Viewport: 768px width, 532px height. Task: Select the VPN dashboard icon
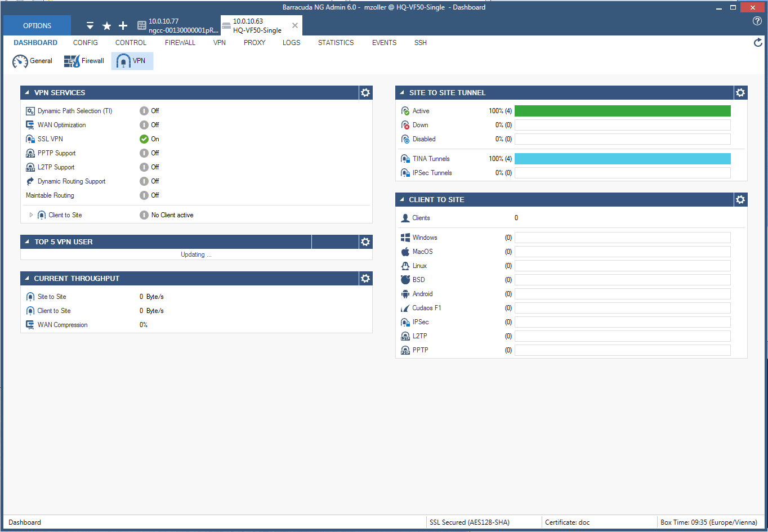pyautogui.click(x=123, y=61)
